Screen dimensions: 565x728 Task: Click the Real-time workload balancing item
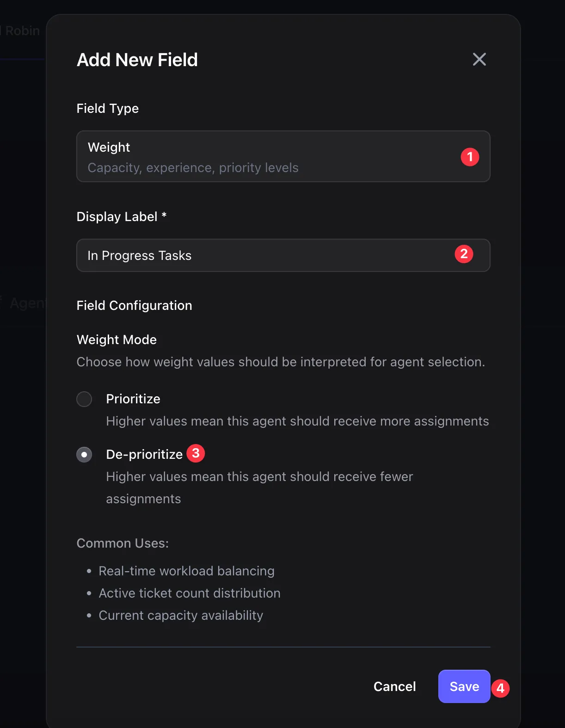[x=186, y=571]
